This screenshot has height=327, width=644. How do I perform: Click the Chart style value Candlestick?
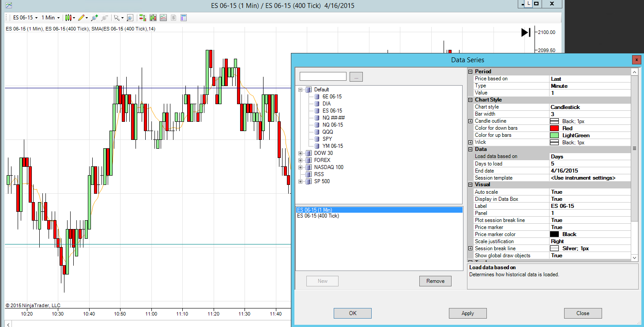[x=590, y=107]
